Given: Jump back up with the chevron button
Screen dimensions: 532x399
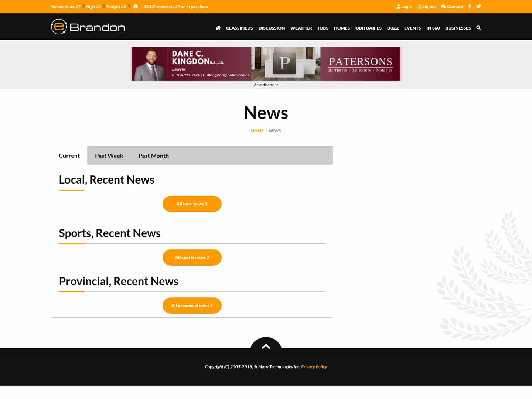Looking at the screenshot, I should tap(266, 344).
